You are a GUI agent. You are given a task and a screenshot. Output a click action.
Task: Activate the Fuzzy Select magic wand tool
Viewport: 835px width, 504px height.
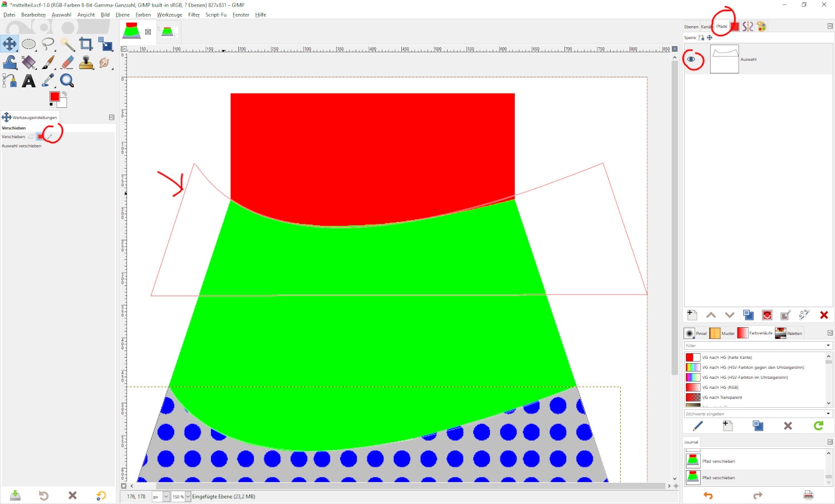point(67,44)
